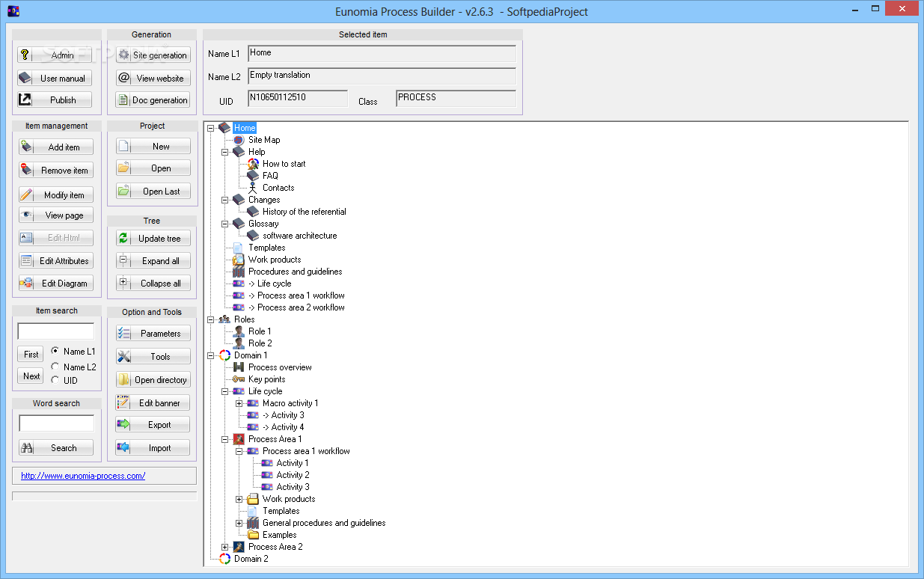This screenshot has width=924, height=579.
Task: Start Site generation
Action: (153, 55)
